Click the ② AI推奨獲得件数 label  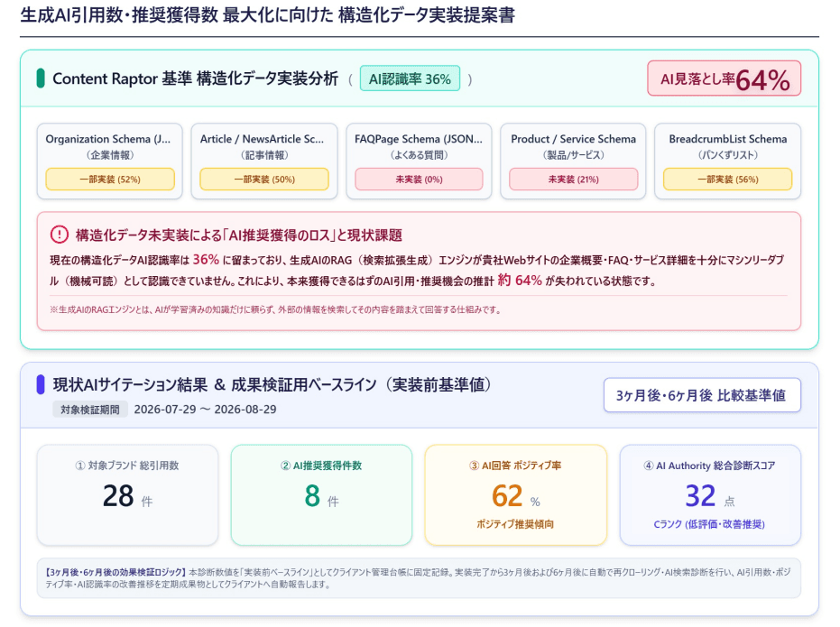321,466
